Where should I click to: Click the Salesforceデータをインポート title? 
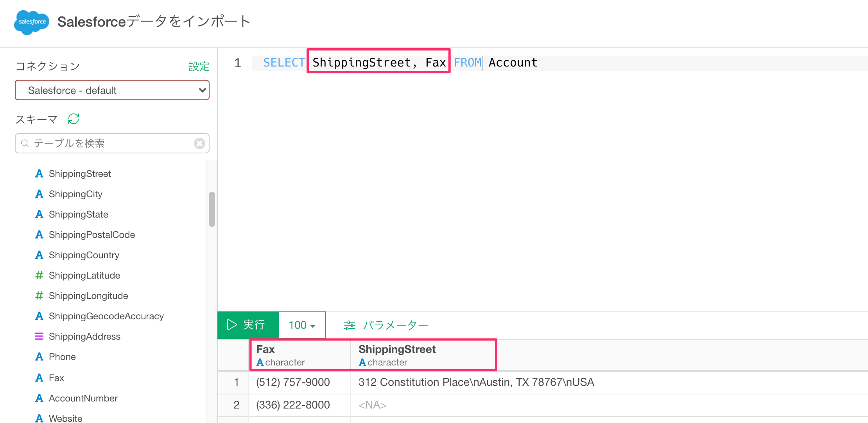click(154, 22)
